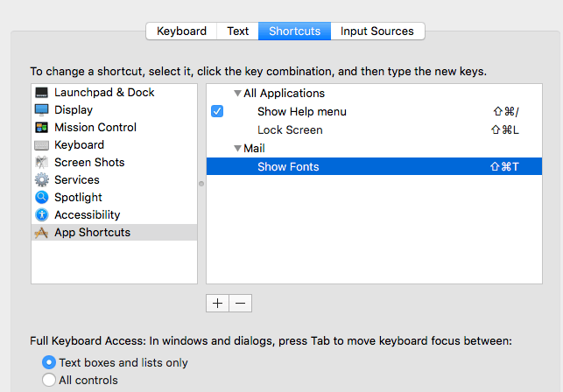Image resolution: width=563 pixels, height=392 pixels.
Task: Switch to the Input Sources tab
Action: coord(377,31)
